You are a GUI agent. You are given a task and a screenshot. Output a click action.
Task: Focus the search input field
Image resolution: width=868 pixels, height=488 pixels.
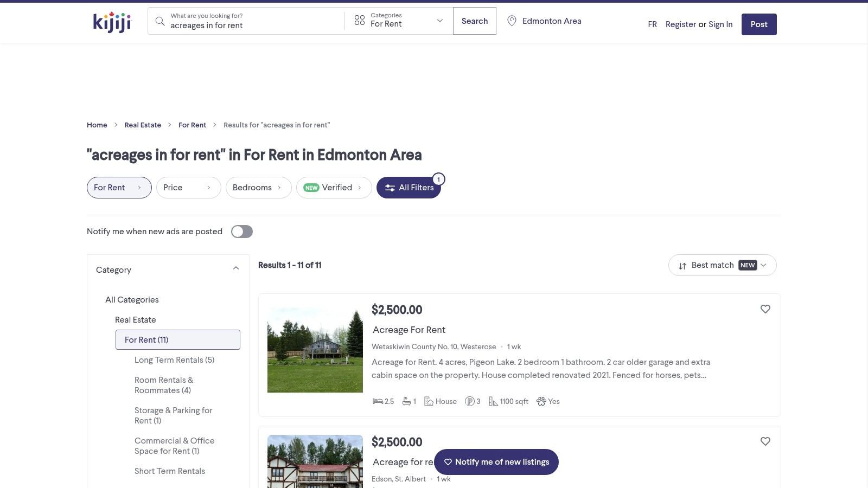(255, 25)
